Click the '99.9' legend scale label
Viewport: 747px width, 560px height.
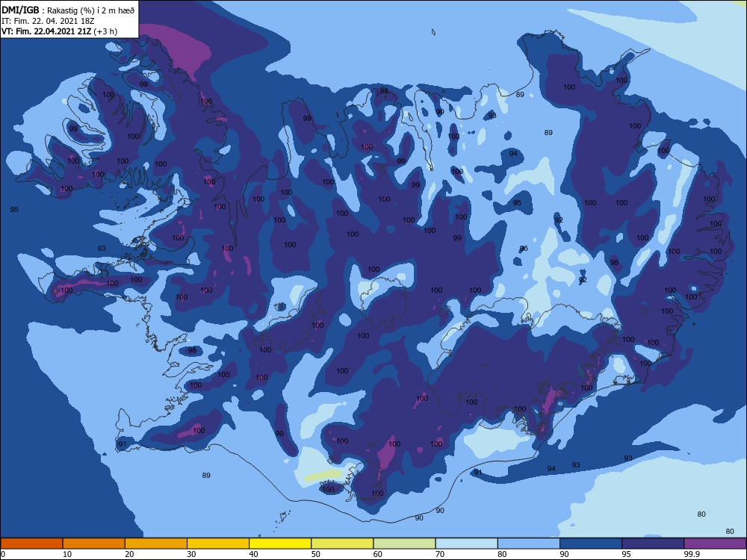692,554
